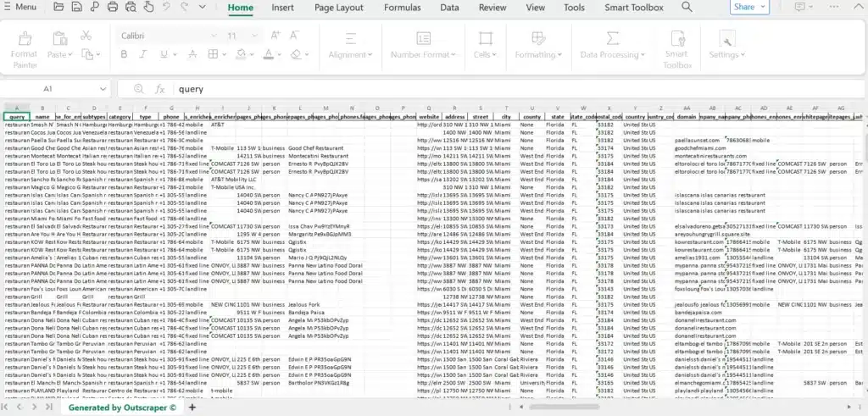Click the Strikethrough icon

(x=192, y=54)
